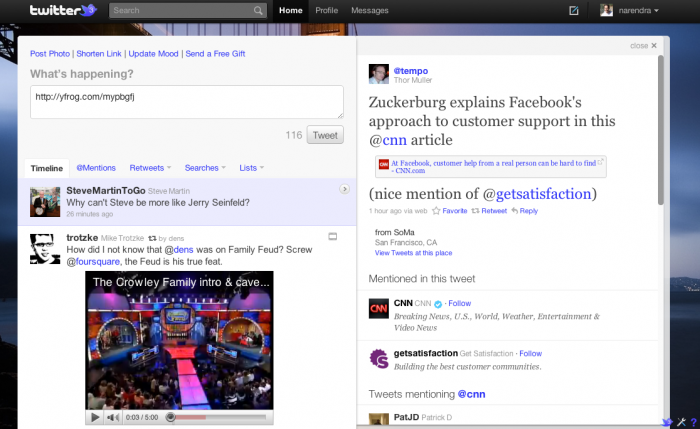The height and width of the screenshot is (429, 700).
Task: Open the arrow on the SteveMartinToGo tweet
Action: [344, 188]
